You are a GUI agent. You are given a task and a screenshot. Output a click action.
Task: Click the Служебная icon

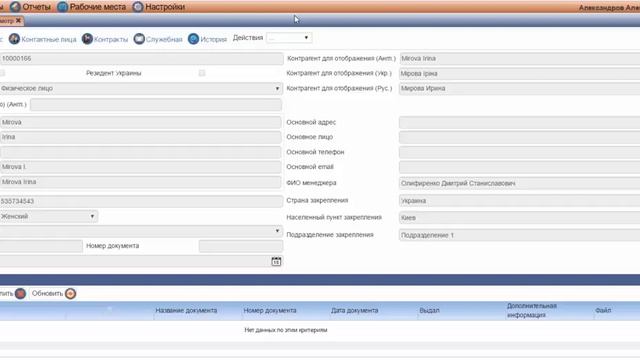tap(139, 39)
